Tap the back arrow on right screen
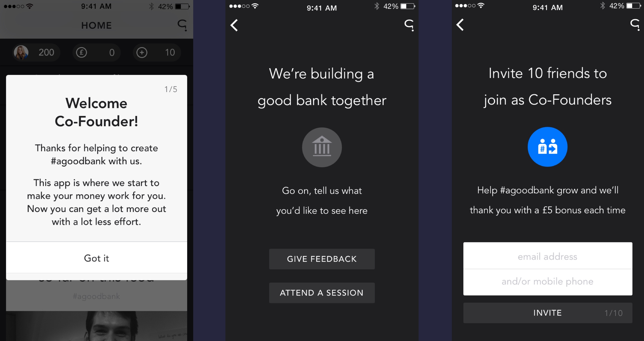644x341 pixels. point(460,25)
